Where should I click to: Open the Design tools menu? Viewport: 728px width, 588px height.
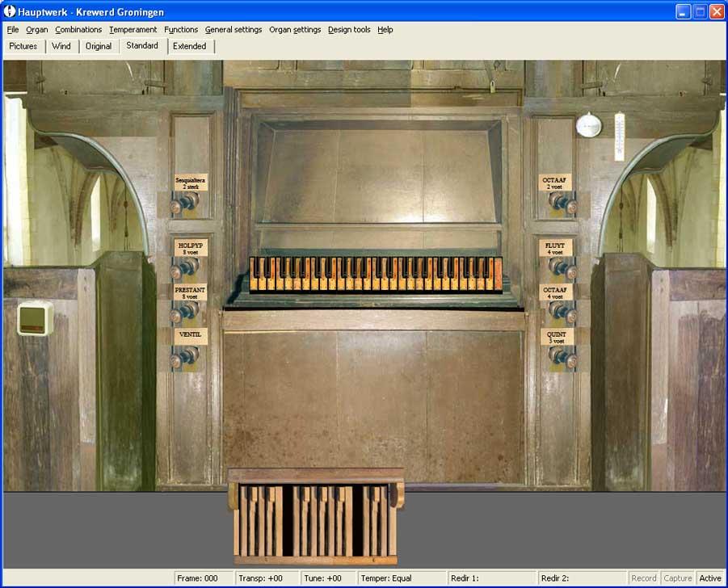[349, 30]
